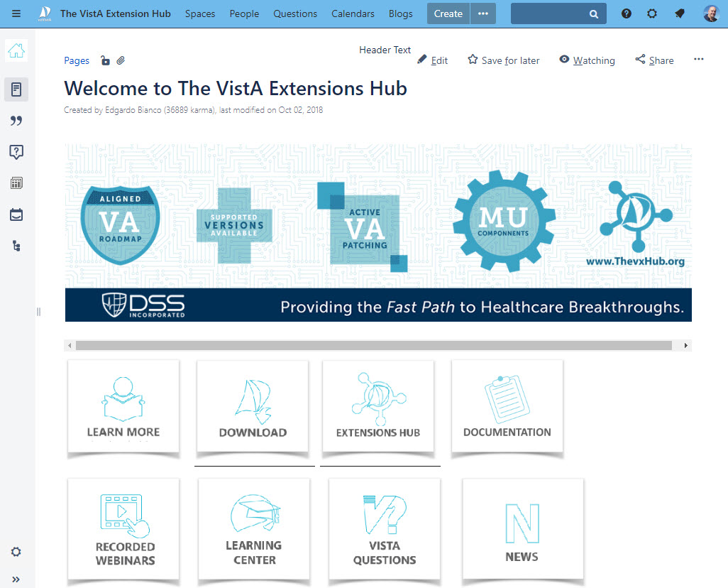Click the page title Welcome heading
The image size is (728, 588).
coord(236,88)
